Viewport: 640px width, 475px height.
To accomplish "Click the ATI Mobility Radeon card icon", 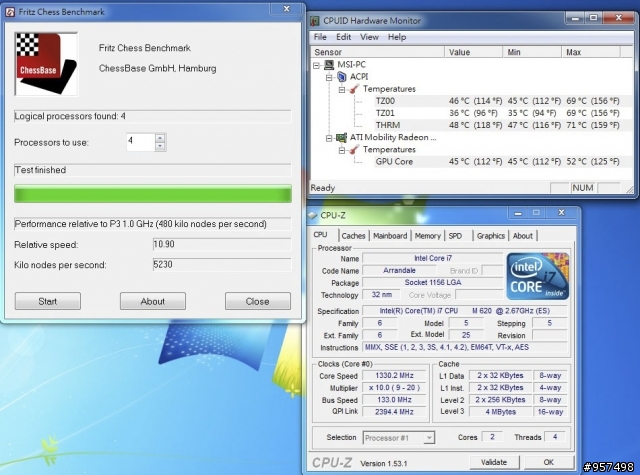I will click(x=342, y=138).
